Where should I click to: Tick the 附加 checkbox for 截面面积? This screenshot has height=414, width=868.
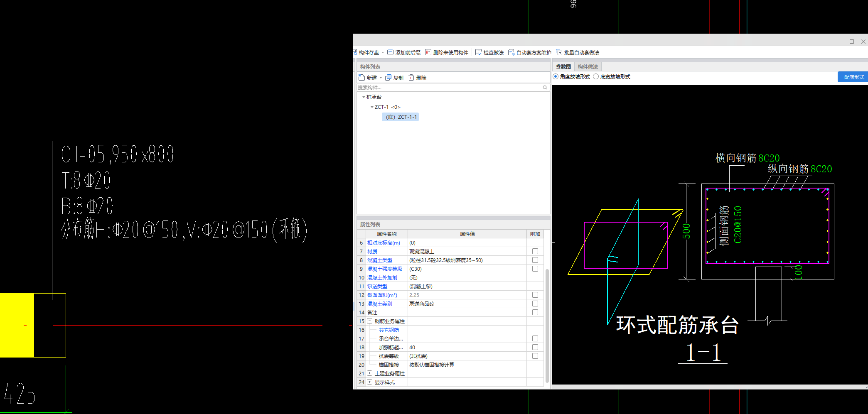tap(535, 295)
